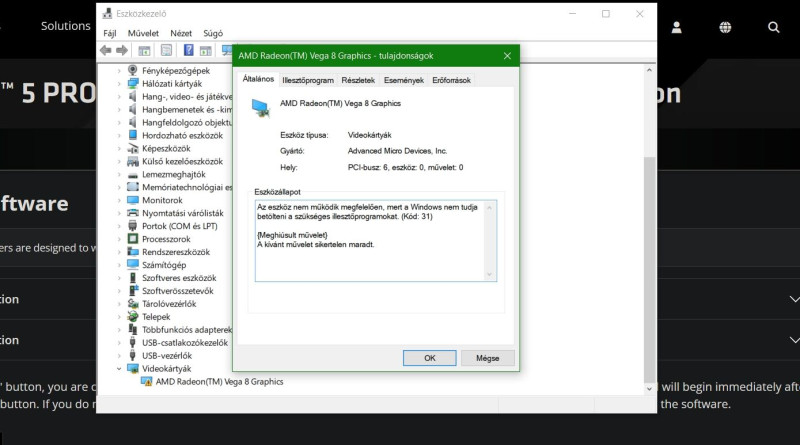Select AMD Radeon(TM) Vega 8 Graphics tree item

219,381
